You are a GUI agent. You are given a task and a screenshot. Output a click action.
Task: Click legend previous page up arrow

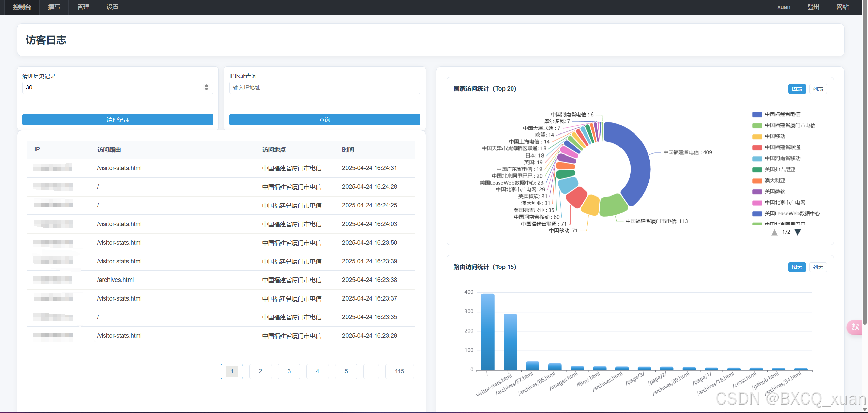coord(774,232)
